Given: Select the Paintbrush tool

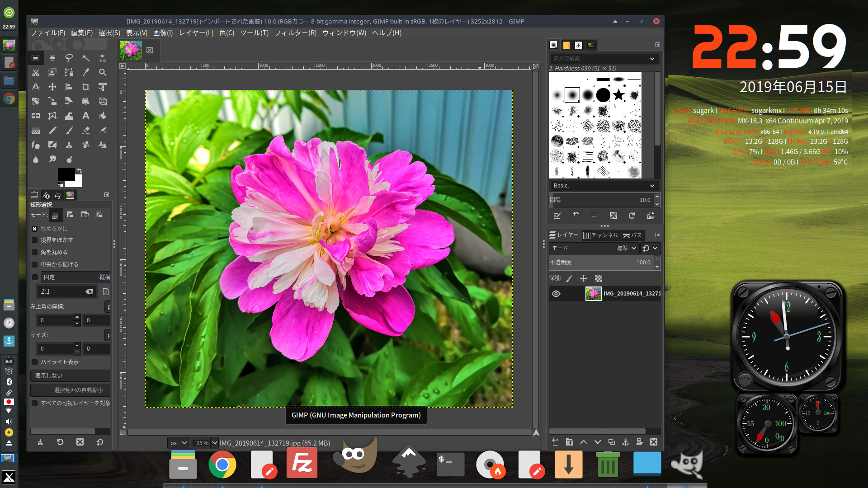Looking at the screenshot, I should tap(69, 130).
